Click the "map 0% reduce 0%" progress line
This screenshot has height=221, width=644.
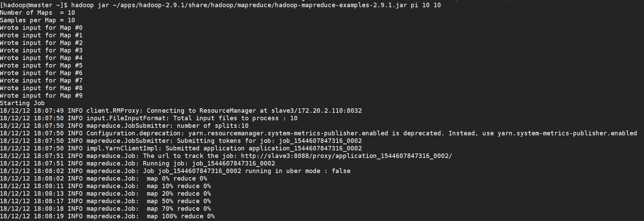click(x=104, y=179)
